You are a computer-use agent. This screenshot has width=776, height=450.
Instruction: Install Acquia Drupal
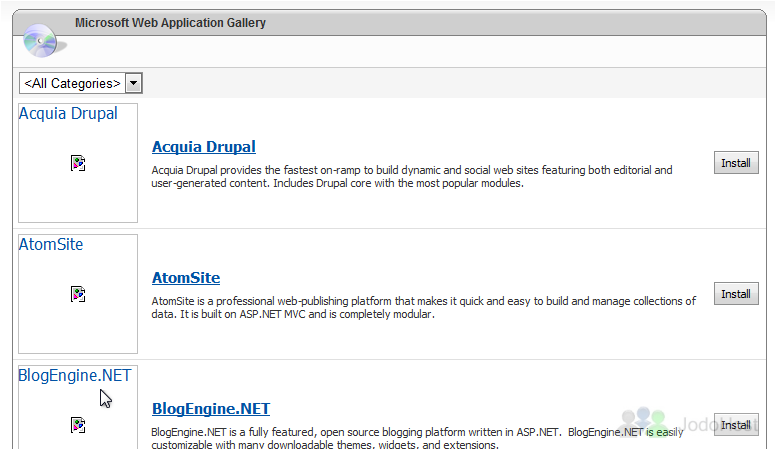pos(736,163)
